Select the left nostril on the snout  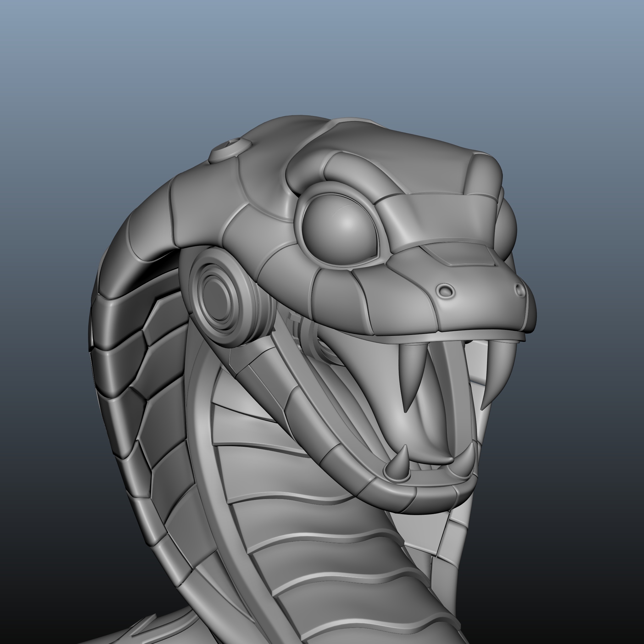pyautogui.click(x=446, y=291)
